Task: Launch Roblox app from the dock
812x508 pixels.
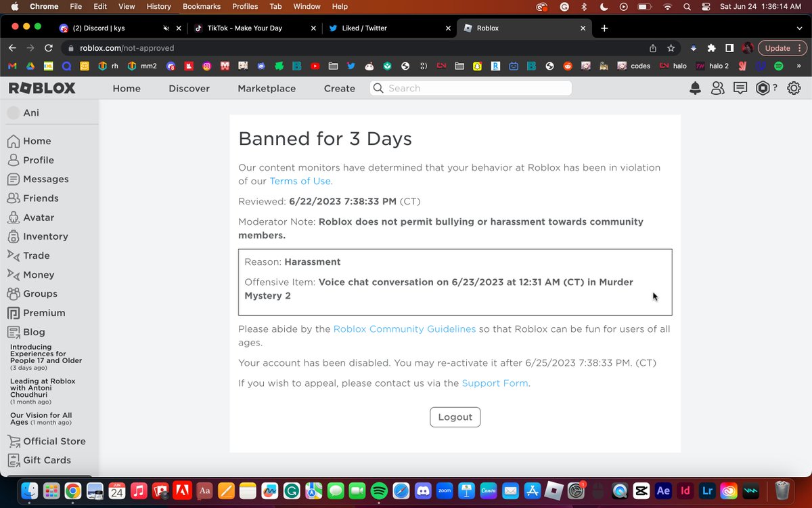Action: (x=554, y=490)
